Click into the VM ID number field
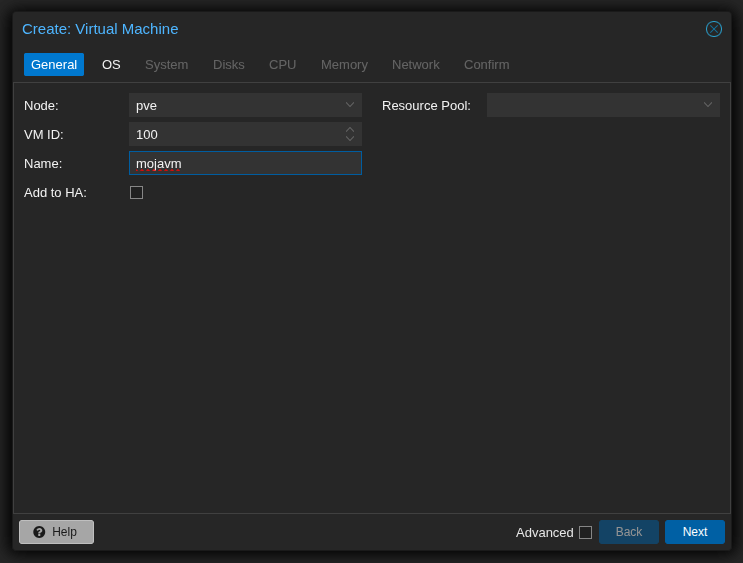The height and width of the screenshot is (563, 743). [x=235, y=134]
